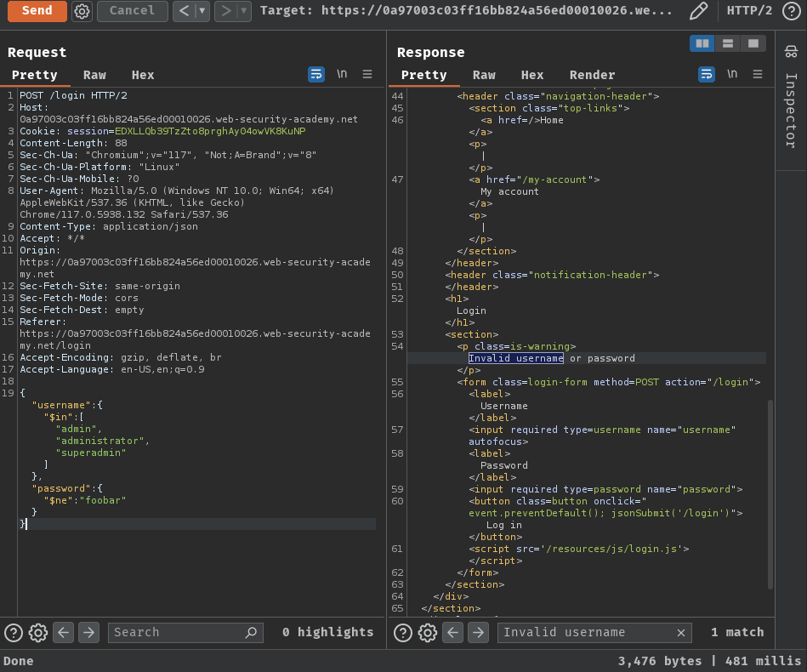Switch Request view to Raw tab
This screenshot has width=807, height=672.
click(x=94, y=75)
